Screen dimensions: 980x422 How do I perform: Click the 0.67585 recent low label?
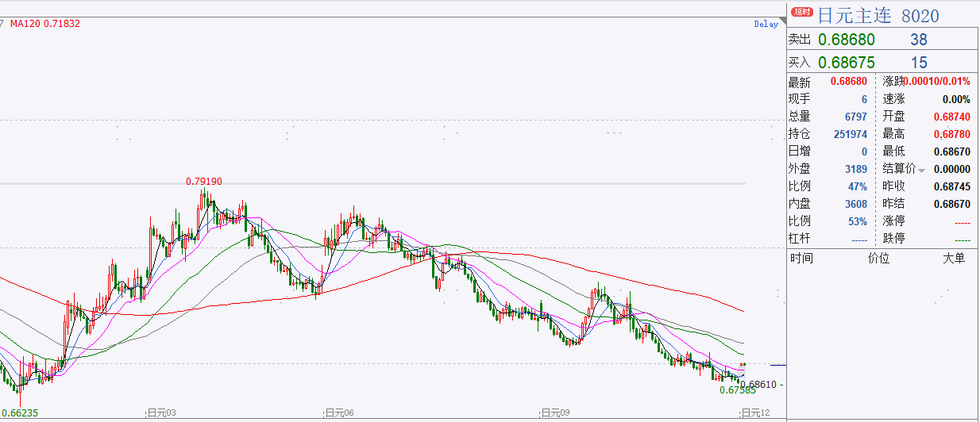pyautogui.click(x=738, y=390)
